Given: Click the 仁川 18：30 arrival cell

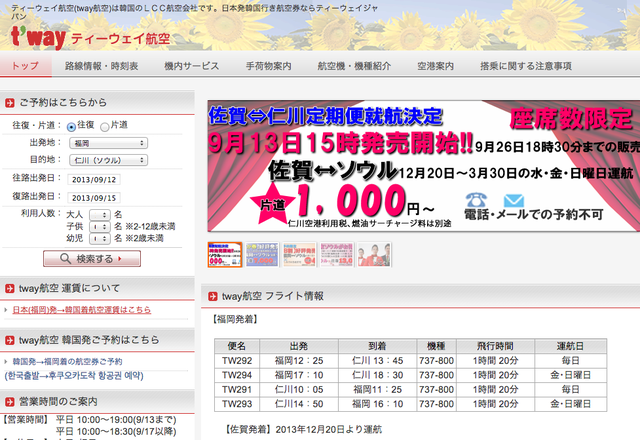Looking at the screenshot, I should click(x=378, y=375).
